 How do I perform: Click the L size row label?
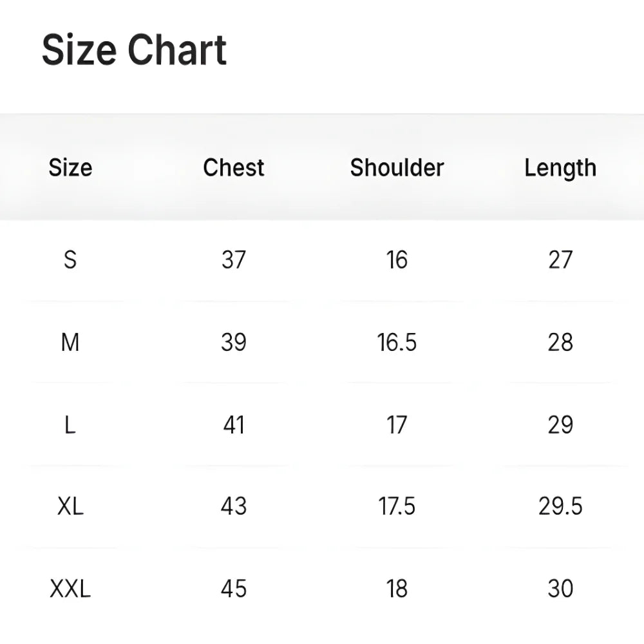pos(70,425)
